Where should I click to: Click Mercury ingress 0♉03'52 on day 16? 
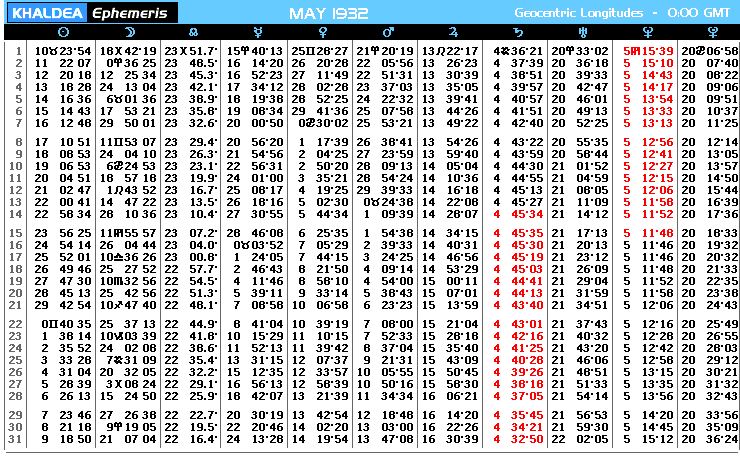(x=258, y=245)
